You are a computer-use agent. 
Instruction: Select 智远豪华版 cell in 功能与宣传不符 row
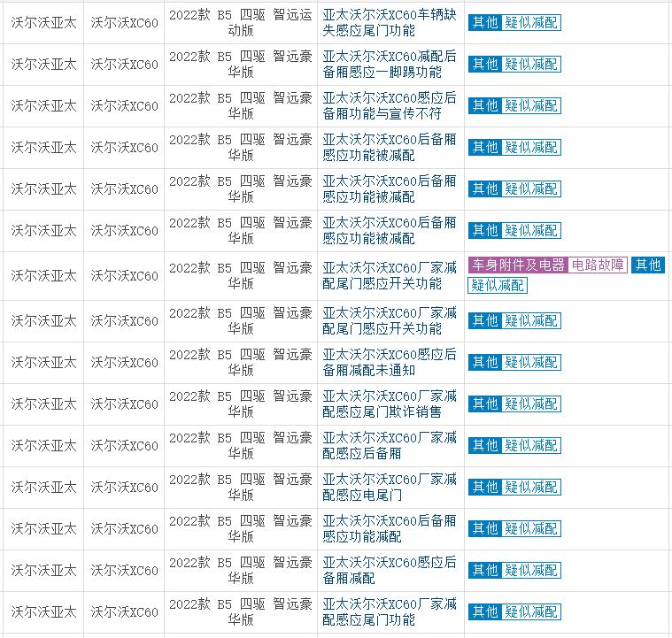pos(241,106)
